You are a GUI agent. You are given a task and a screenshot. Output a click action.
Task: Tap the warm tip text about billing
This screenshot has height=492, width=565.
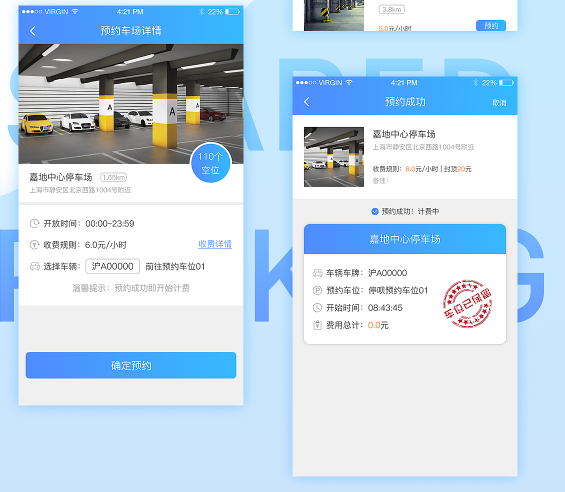click(131, 288)
